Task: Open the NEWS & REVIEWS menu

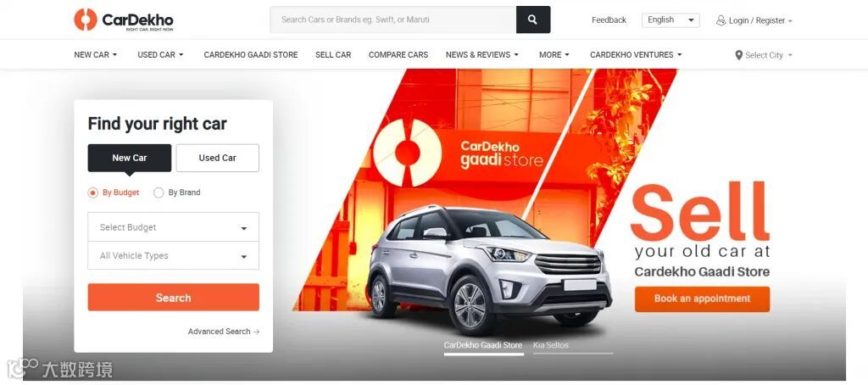Action: (x=482, y=55)
